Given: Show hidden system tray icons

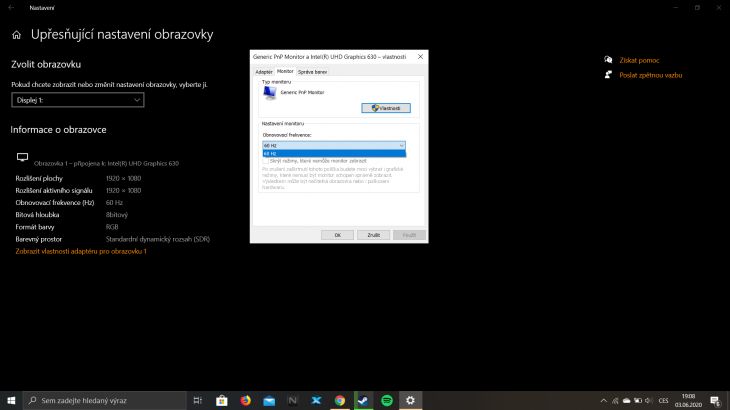Looking at the screenshot, I should pyautogui.click(x=603, y=400).
